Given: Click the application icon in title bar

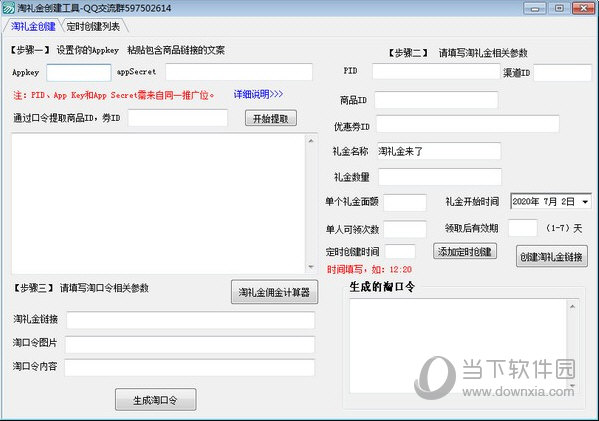Looking at the screenshot, I should coord(8,8).
